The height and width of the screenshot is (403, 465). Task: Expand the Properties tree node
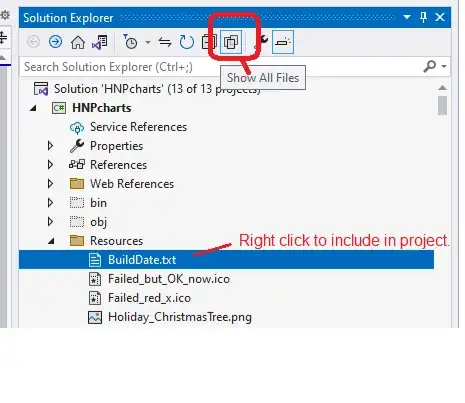pyautogui.click(x=50, y=146)
